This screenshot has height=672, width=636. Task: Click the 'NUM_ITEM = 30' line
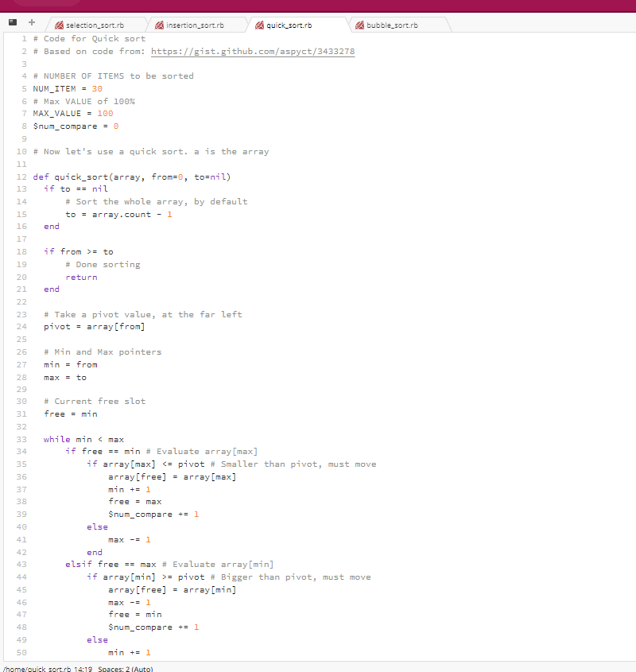(x=68, y=89)
